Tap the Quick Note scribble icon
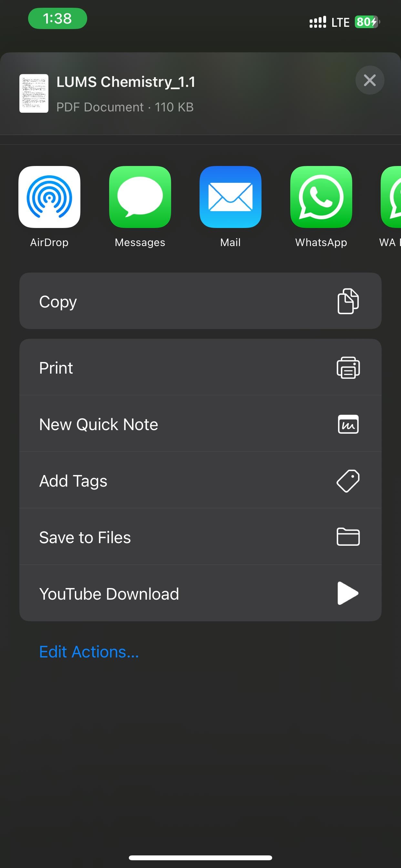Viewport: 401px width, 868px height. (x=348, y=424)
